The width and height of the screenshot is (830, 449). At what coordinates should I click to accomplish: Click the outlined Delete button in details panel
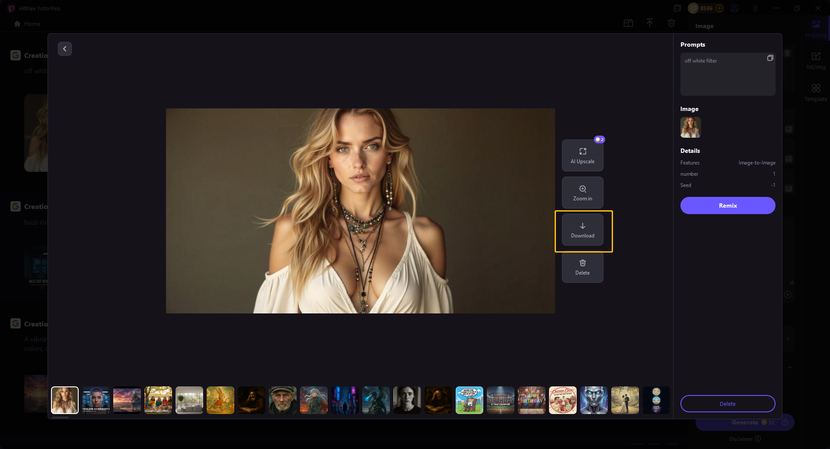point(727,403)
